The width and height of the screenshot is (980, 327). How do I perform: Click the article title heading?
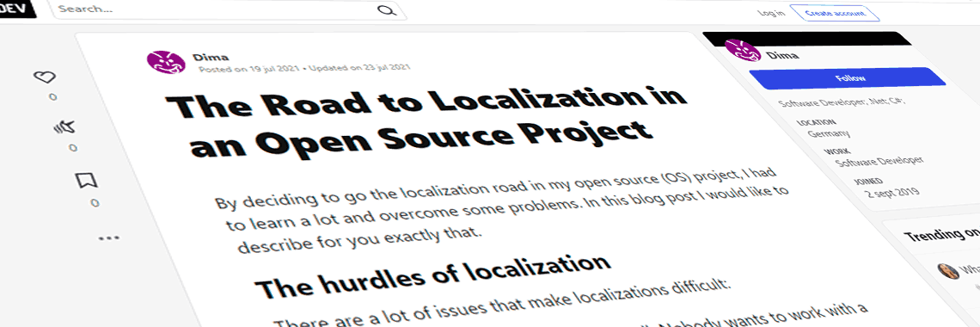coord(426,122)
